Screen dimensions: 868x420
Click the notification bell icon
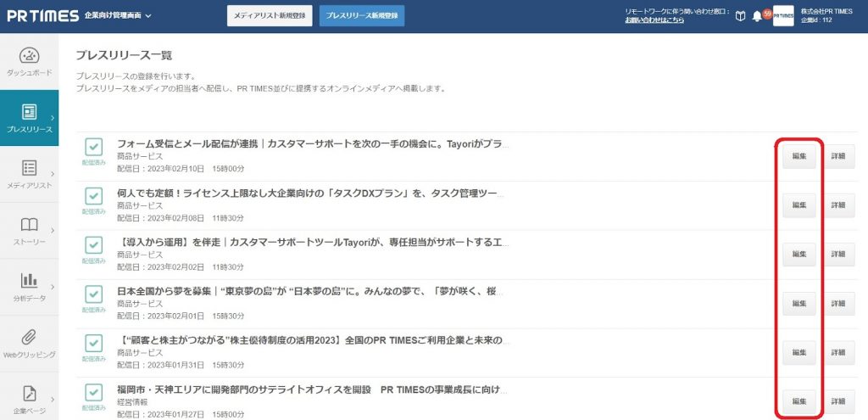(757, 17)
